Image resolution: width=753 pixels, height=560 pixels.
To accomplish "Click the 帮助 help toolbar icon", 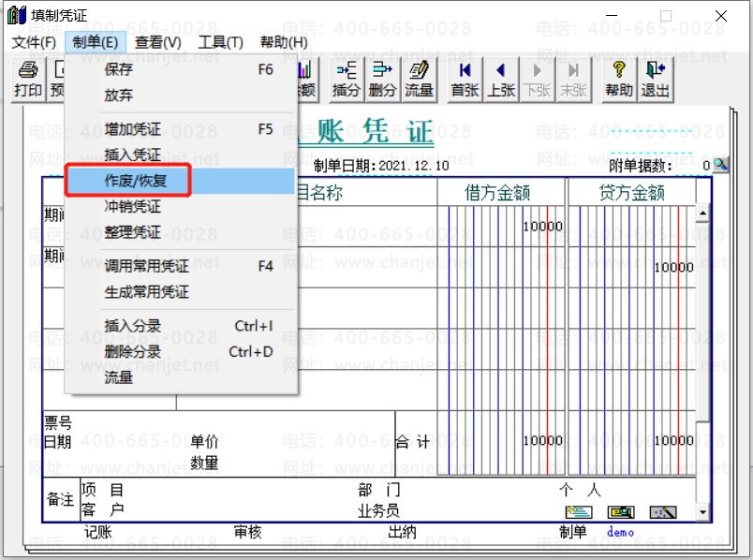I will (x=619, y=80).
